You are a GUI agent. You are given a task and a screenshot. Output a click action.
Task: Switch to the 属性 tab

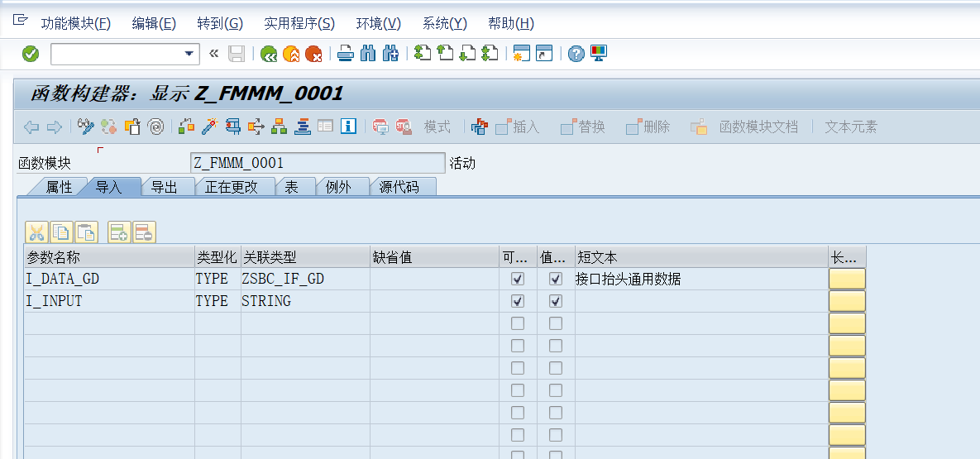[58, 187]
